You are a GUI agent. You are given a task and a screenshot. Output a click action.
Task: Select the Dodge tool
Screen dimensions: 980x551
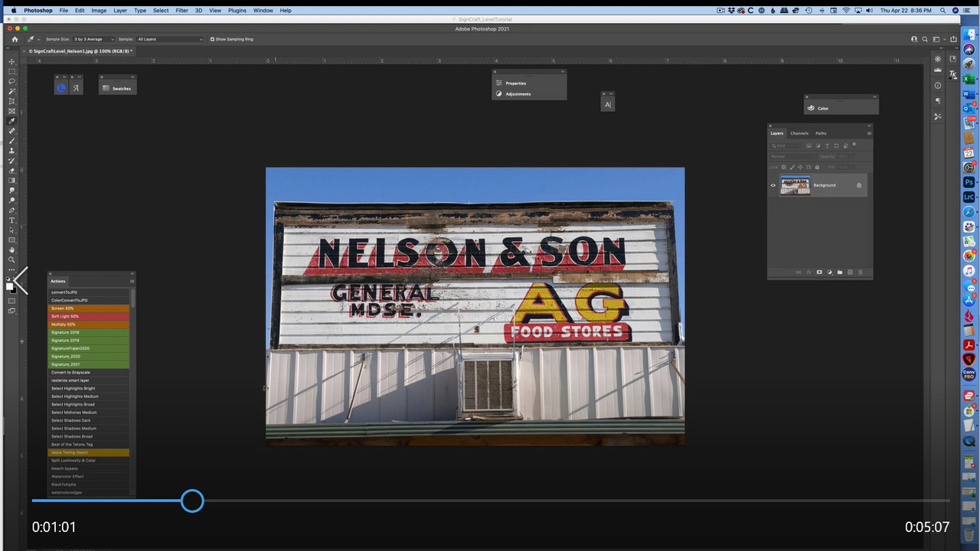click(11, 201)
